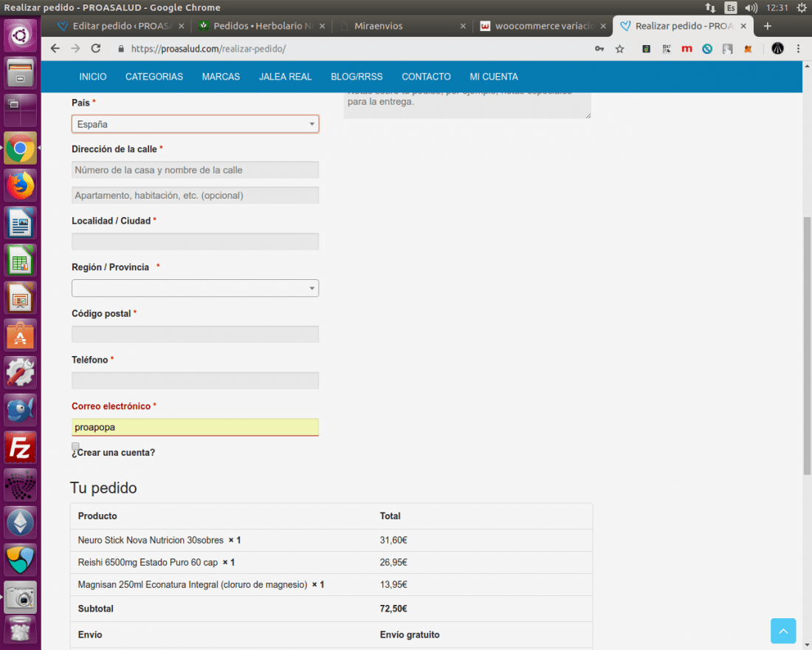
Task: Open the País dropdown showing España
Action: pos(195,124)
